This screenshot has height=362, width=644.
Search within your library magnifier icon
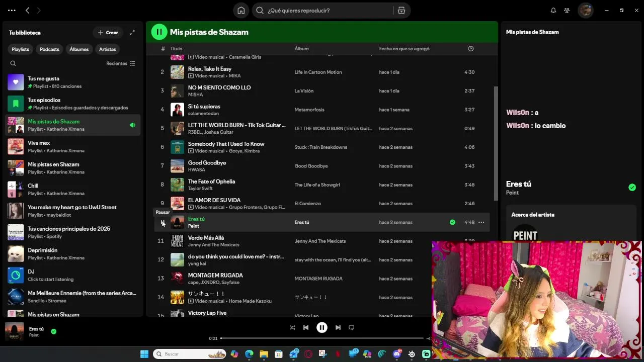[13, 63]
